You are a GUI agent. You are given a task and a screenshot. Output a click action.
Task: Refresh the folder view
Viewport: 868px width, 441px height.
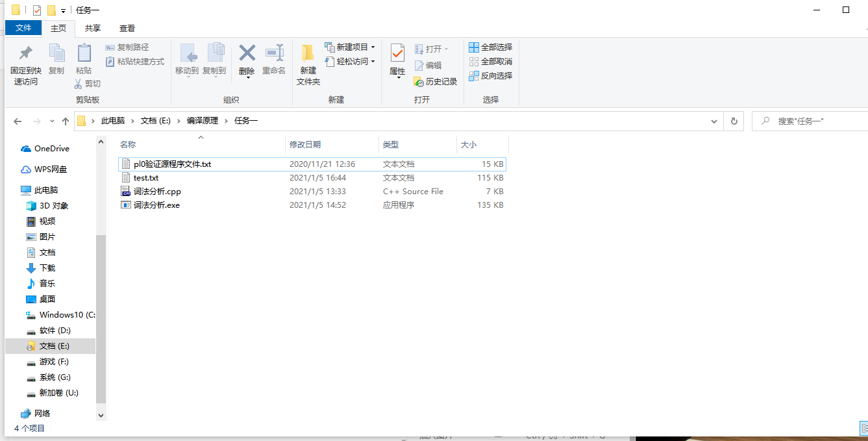click(734, 121)
